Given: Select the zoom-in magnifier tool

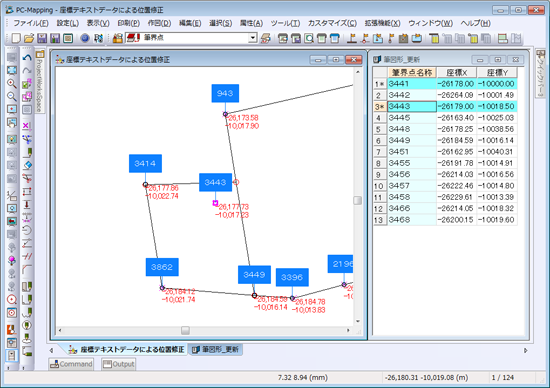Looking at the screenshot, I should (x=12, y=83).
